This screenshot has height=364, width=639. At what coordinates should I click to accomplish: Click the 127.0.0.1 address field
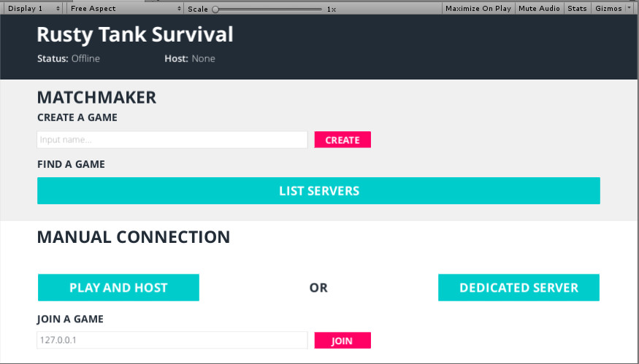point(172,340)
